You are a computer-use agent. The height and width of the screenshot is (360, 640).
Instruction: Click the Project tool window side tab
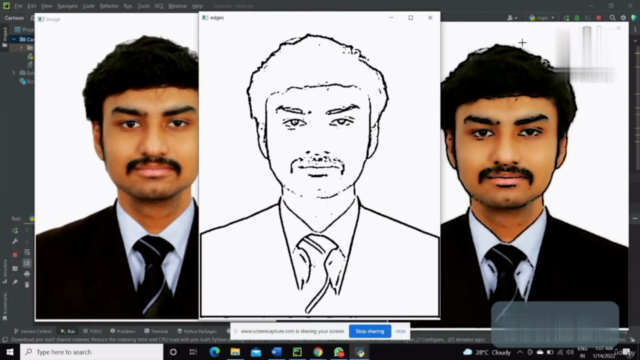click(5, 38)
